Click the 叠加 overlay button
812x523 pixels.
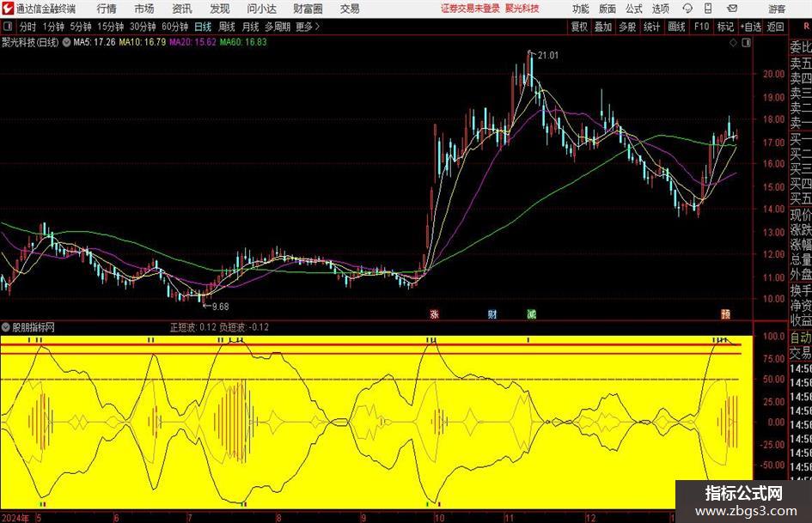point(603,27)
